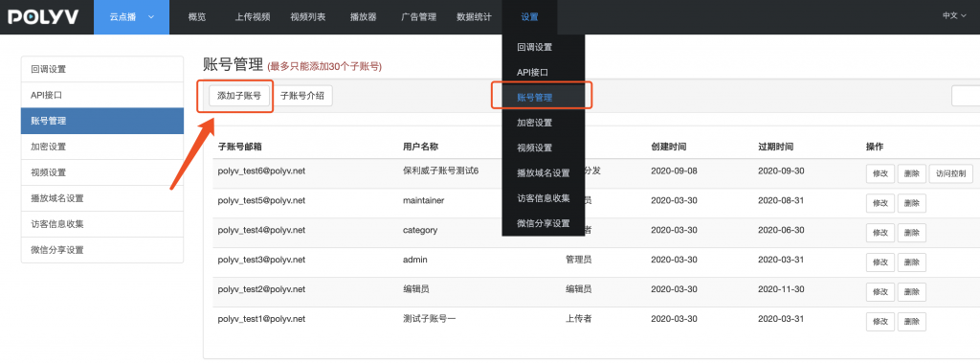980x364 pixels.
Task: Select email polyv_test4@polyv.net
Action: (x=261, y=230)
